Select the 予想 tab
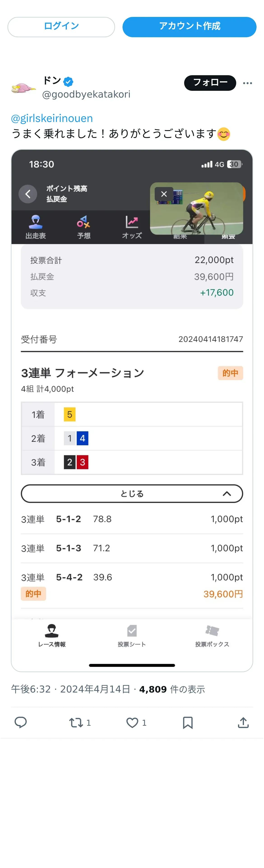This screenshot has width=264, height=868. pos(84,227)
